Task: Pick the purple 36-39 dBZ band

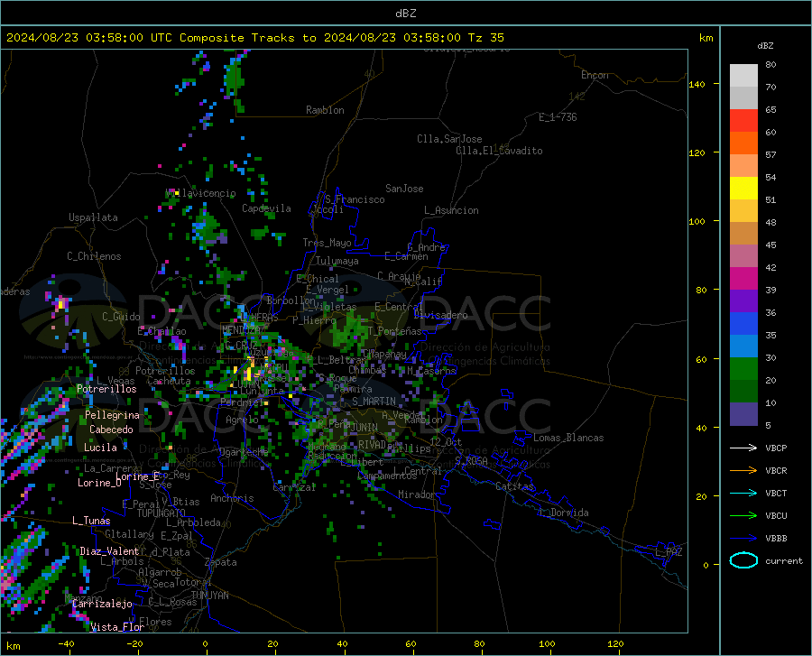Action: tap(743, 301)
